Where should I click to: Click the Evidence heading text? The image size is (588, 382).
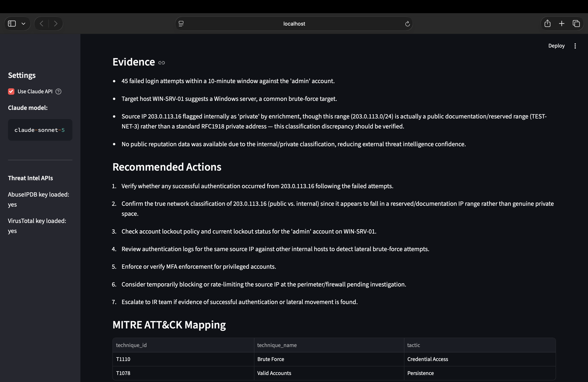coord(134,62)
